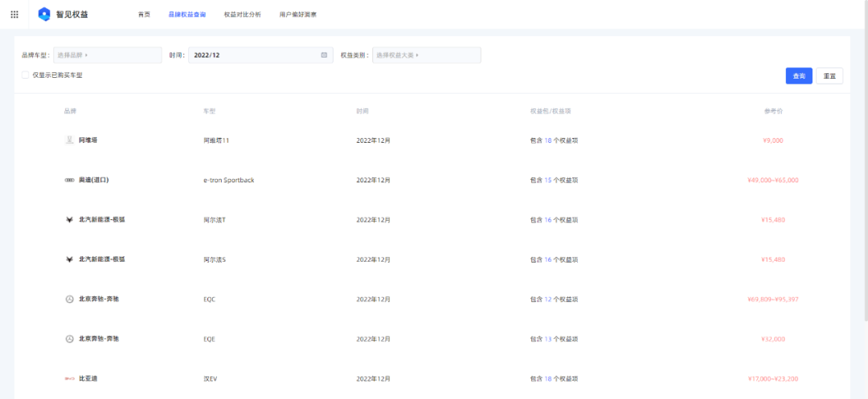The height and width of the screenshot is (399, 868).
Task: Click the 18 count link for 阿维塔11
Action: (548, 140)
